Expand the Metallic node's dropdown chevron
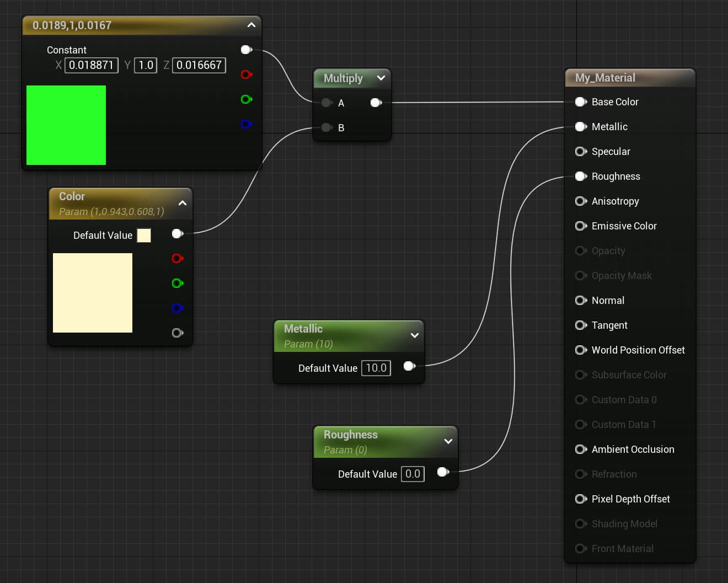This screenshot has width=728, height=583. coord(415,335)
